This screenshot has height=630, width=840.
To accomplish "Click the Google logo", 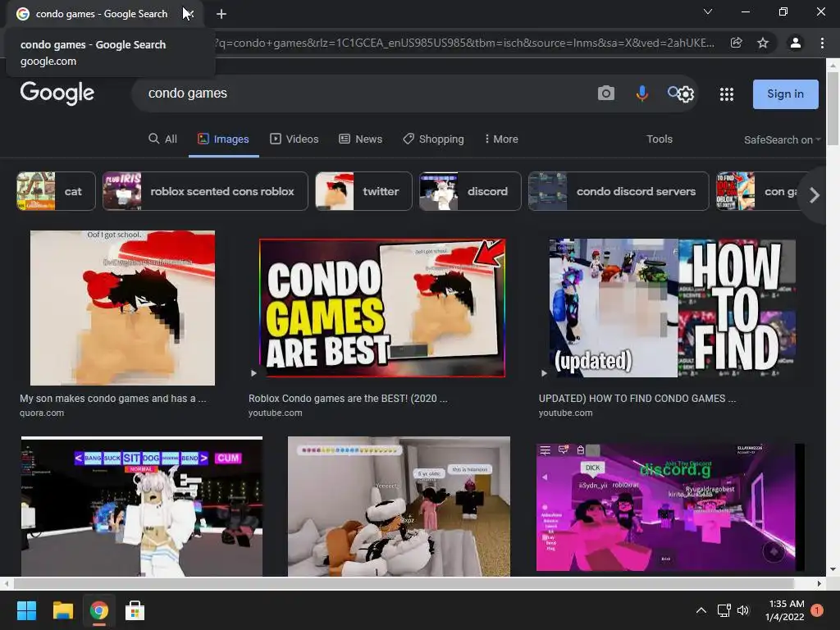I will (x=57, y=94).
